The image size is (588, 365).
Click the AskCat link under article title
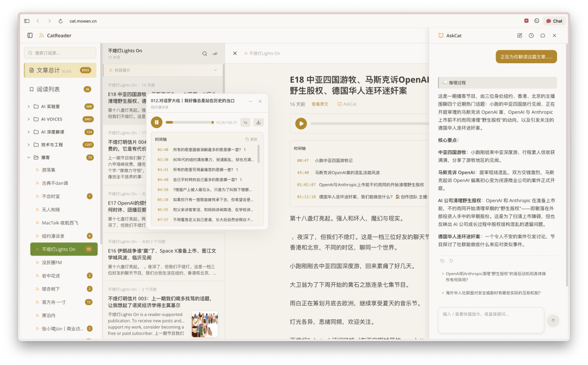(347, 104)
